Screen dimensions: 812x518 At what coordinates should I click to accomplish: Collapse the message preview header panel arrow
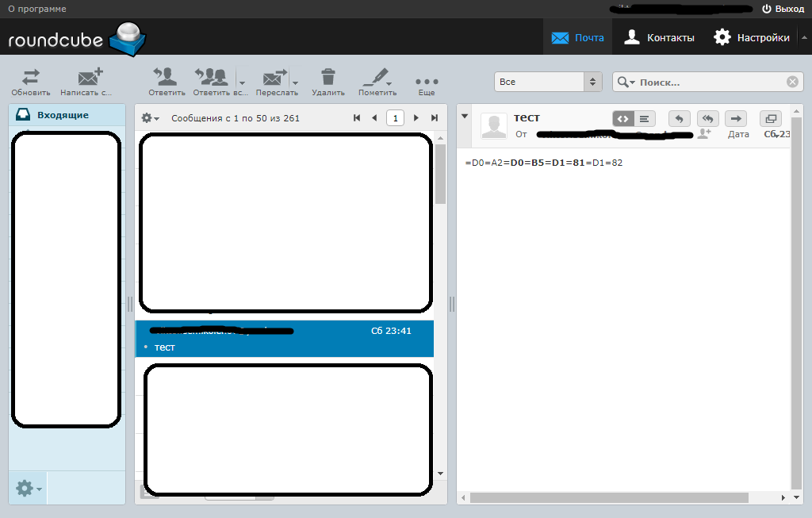(x=464, y=114)
